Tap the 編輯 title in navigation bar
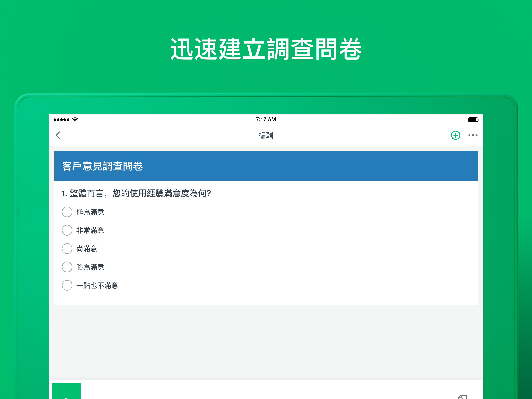 coord(266,135)
